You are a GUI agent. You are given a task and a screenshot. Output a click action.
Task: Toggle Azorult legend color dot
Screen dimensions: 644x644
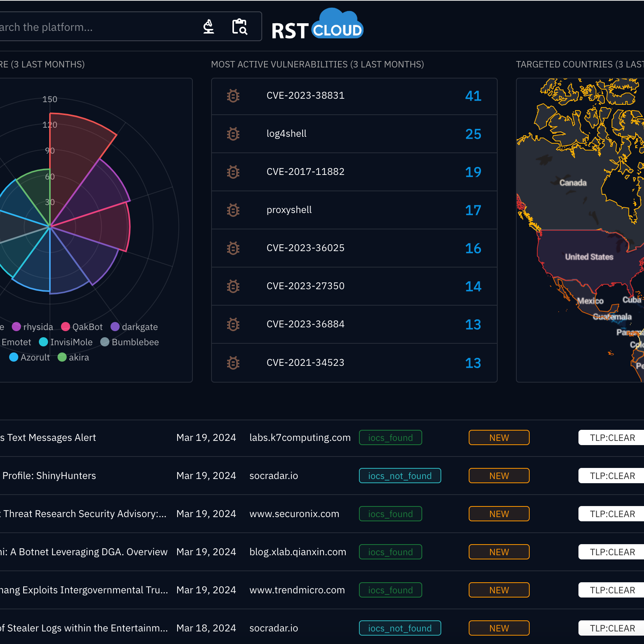[x=14, y=357]
